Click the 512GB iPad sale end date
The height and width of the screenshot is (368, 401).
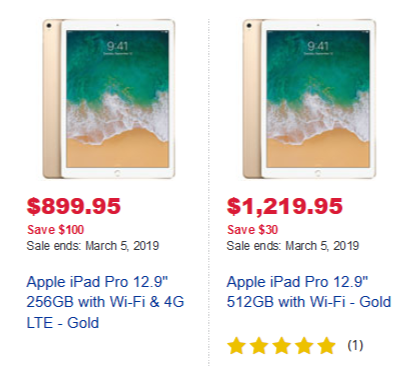(x=293, y=246)
